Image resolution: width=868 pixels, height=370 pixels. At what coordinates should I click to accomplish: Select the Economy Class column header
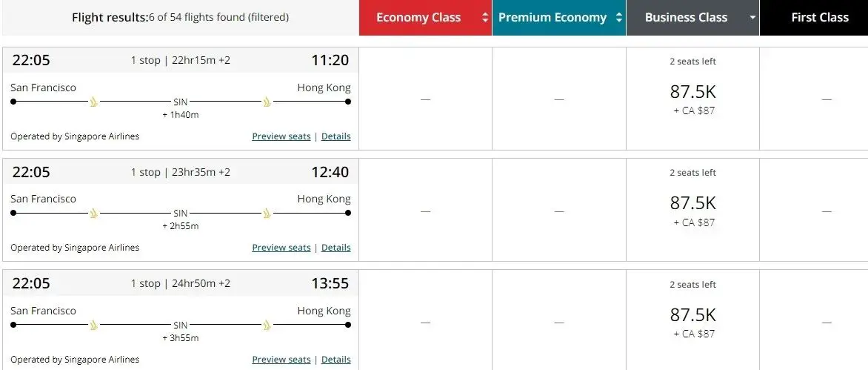coord(418,18)
